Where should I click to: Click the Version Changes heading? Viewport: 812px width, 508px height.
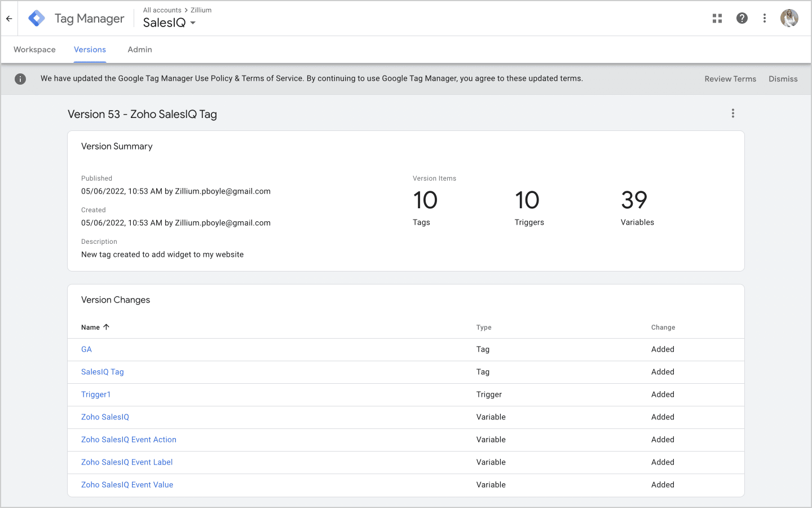(116, 300)
